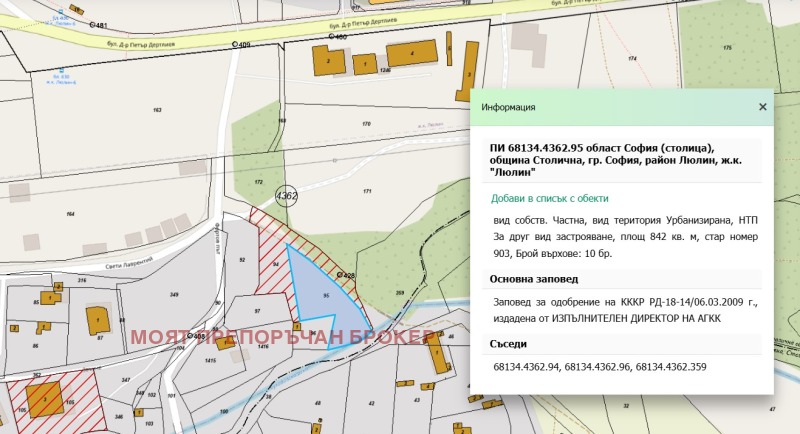Click parcel number 97
Image resolution: width=800 pixels, height=434 pixels.
pos(257,311)
